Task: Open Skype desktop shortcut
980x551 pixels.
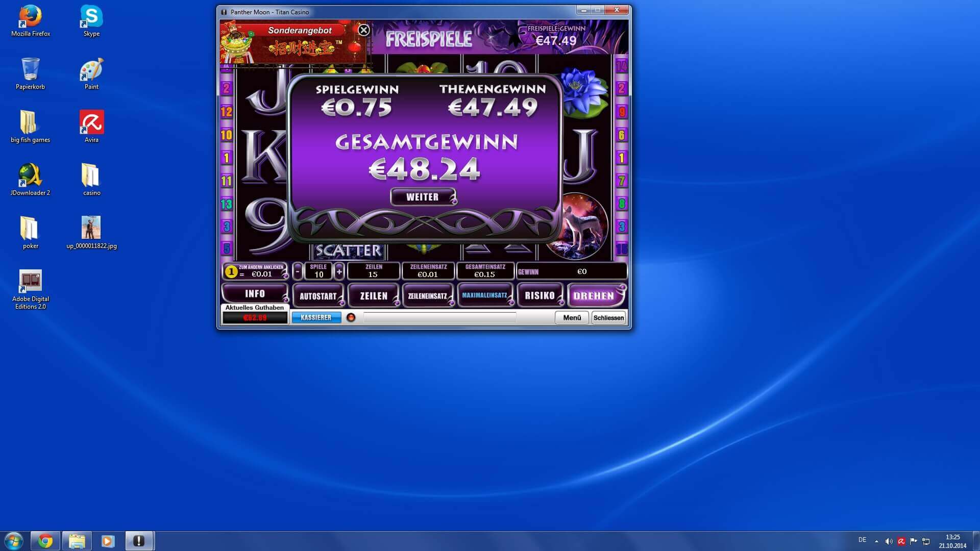Action: coord(92,20)
